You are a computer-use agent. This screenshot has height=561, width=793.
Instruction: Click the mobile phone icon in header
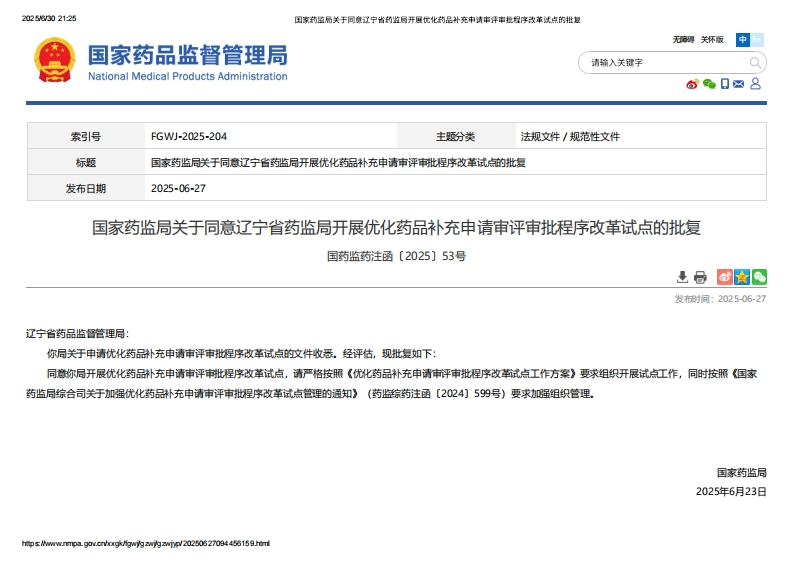point(725,84)
